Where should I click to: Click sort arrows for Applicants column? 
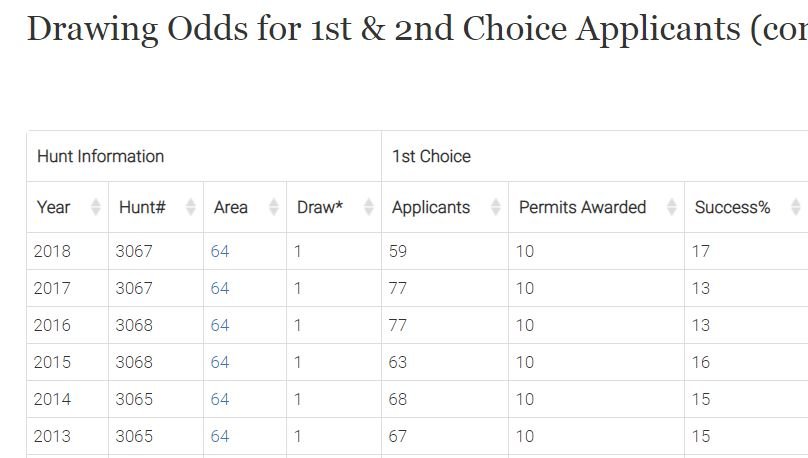click(x=496, y=207)
